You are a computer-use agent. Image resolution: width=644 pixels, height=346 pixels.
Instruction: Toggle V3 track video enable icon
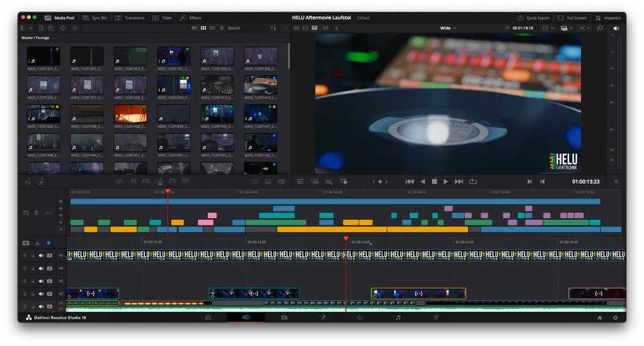pyautogui.click(x=50, y=281)
